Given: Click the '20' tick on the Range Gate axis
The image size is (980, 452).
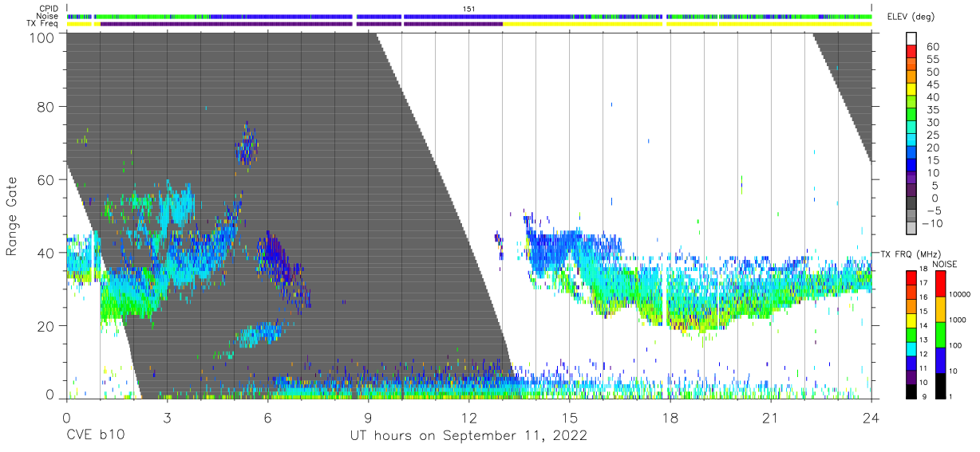Looking at the screenshot, I should [x=47, y=327].
